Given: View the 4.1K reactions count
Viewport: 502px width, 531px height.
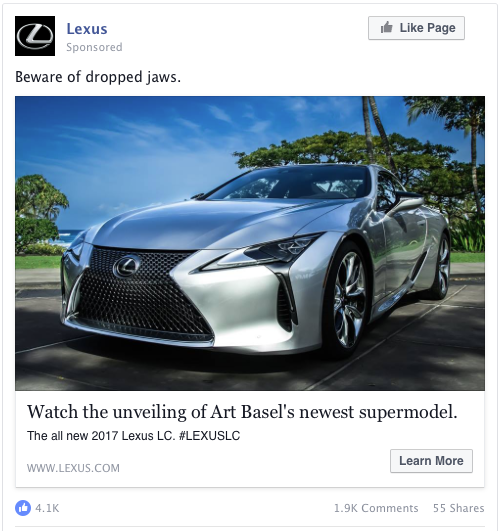Looking at the screenshot, I should (47, 508).
